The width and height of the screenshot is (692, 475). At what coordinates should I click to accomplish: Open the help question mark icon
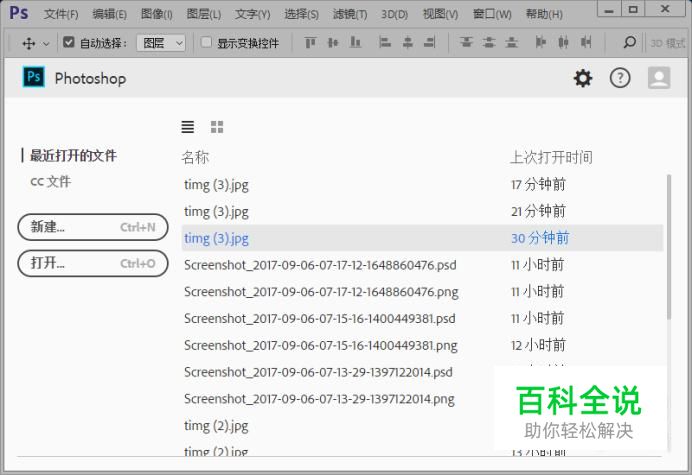(x=620, y=78)
